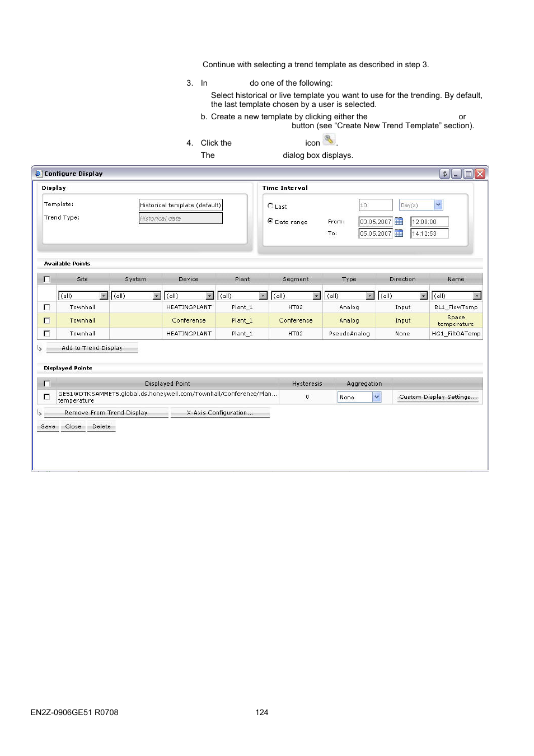Click the hysteresis value 0 cell

coord(307,396)
